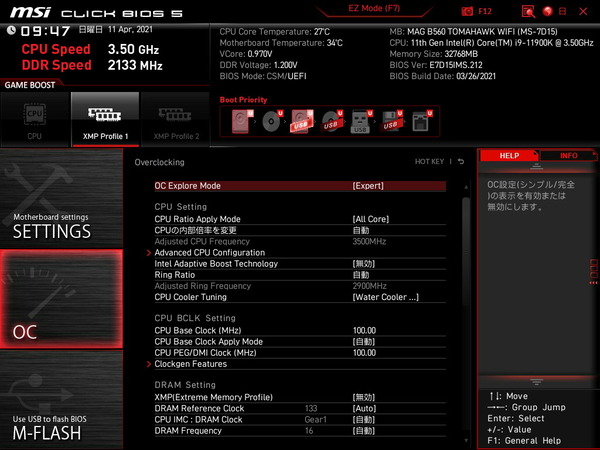Click the Adjusted Ring Frequency 2900MHz row

click(x=300, y=286)
